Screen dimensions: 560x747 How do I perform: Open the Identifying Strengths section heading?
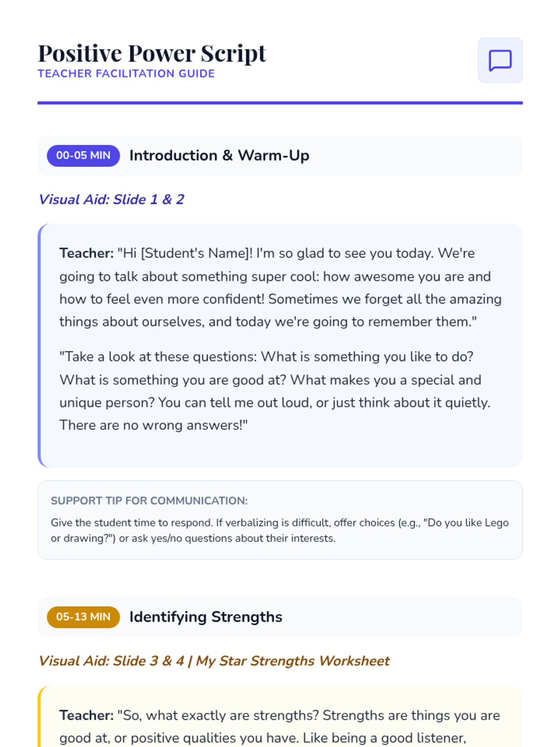pos(205,617)
